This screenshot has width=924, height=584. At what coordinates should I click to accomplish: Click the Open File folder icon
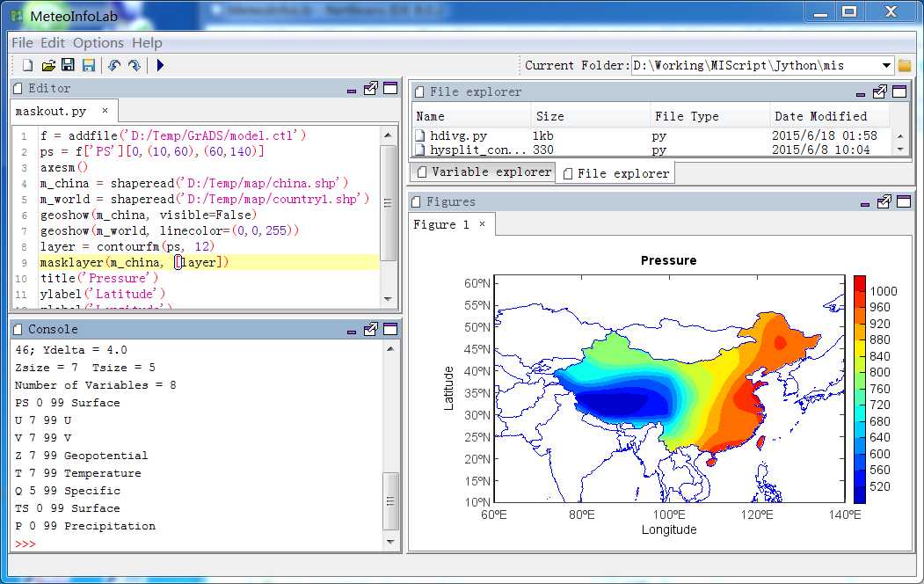coord(48,65)
